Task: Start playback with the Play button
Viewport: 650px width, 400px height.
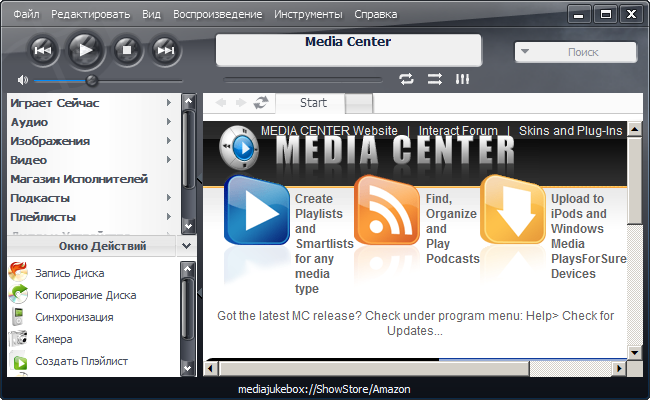Action: [x=85, y=50]
